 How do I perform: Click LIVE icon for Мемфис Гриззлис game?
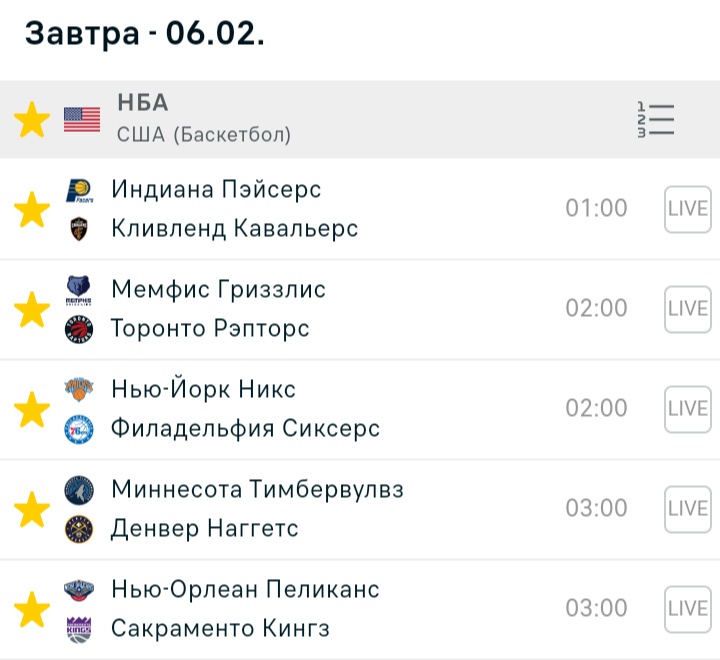pyautogui.click(x=687, y=309)
